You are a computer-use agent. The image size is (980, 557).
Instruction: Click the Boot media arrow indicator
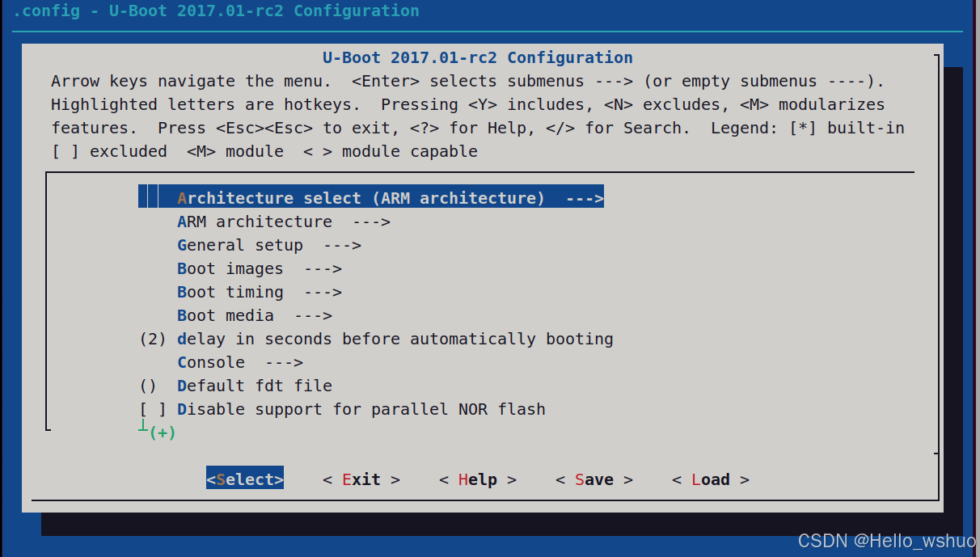[313, 315]
